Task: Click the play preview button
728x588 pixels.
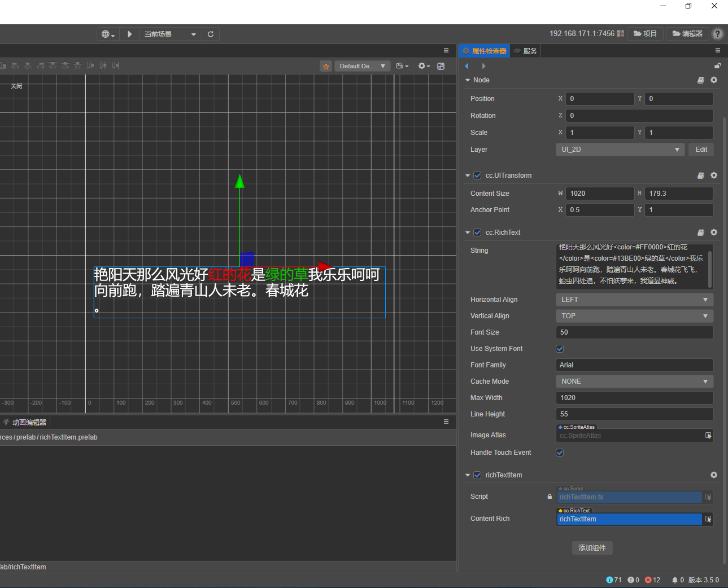Action: [129, 34]
